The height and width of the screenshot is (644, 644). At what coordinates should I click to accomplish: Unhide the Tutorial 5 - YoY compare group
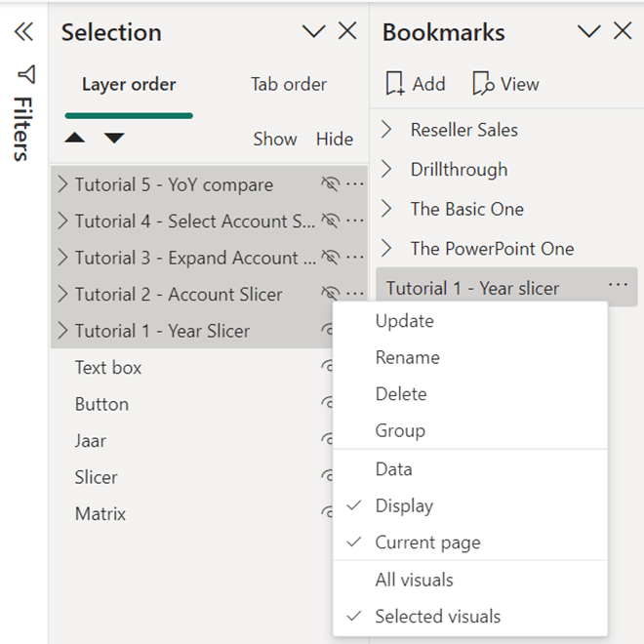click(330, 184)
